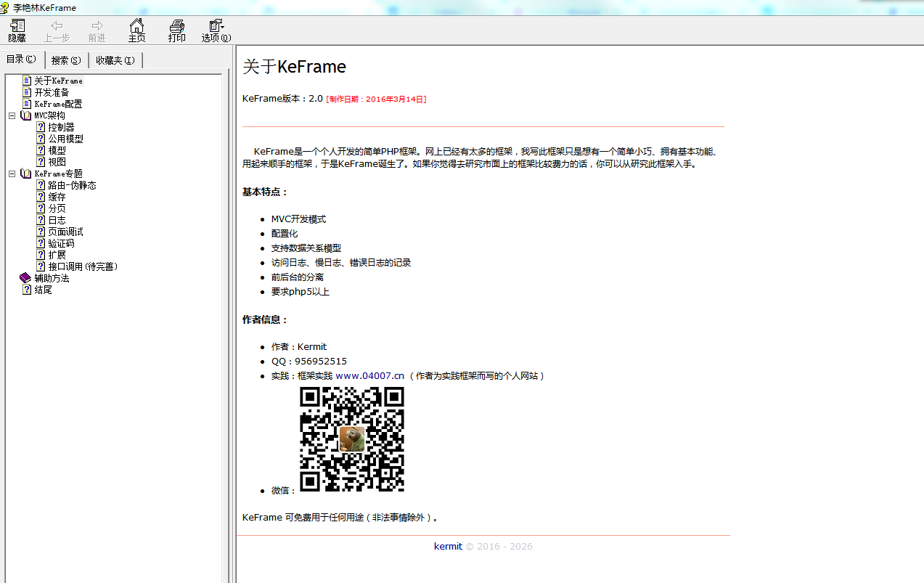Click the question icon beside 缓存
This screenshot has height=583, width=924.
41,197
